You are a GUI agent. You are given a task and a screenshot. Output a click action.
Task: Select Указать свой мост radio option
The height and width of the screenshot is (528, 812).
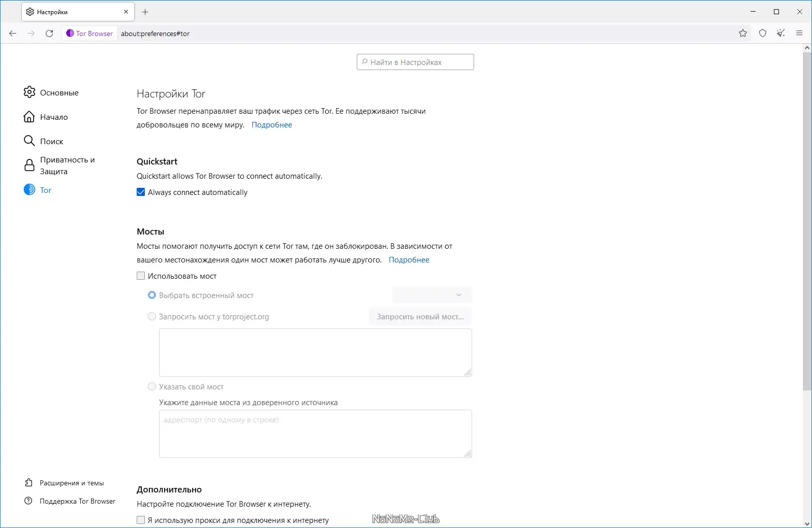pos(152,386)
